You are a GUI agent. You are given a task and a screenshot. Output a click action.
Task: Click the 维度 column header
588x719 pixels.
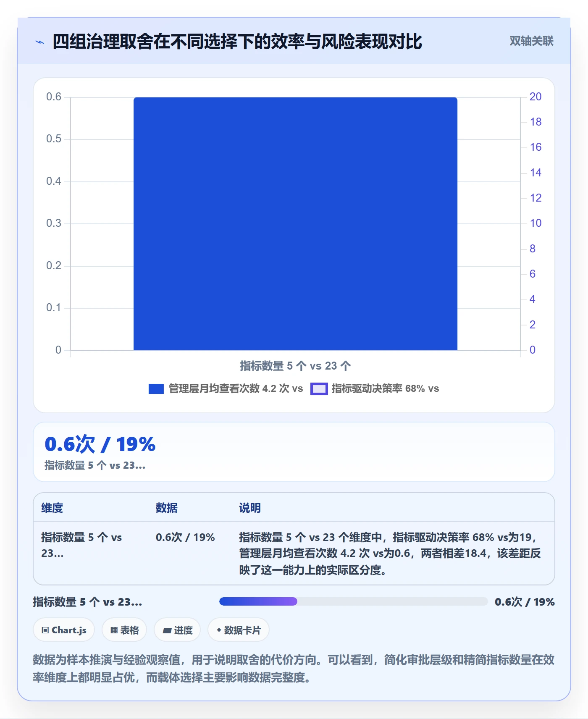coord(52,508)
